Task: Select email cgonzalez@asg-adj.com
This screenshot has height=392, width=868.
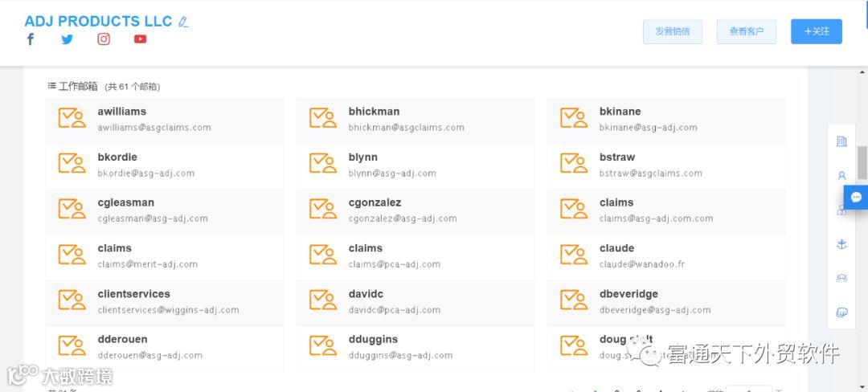Action: pos(403,218)
